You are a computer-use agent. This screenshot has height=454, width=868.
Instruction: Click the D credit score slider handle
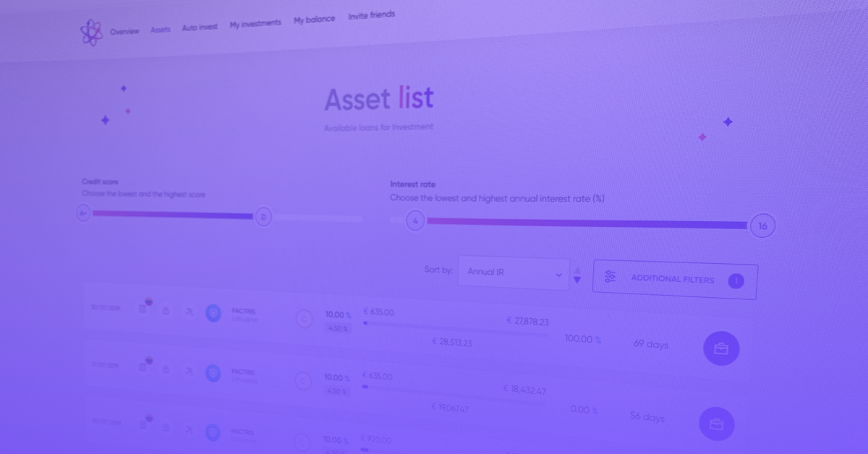tap(263, 216)
